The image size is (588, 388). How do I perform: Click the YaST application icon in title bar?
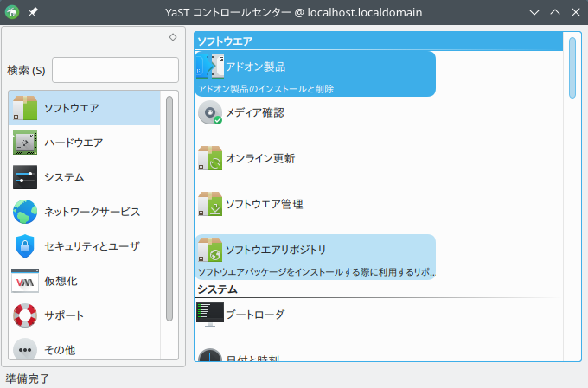12,12
